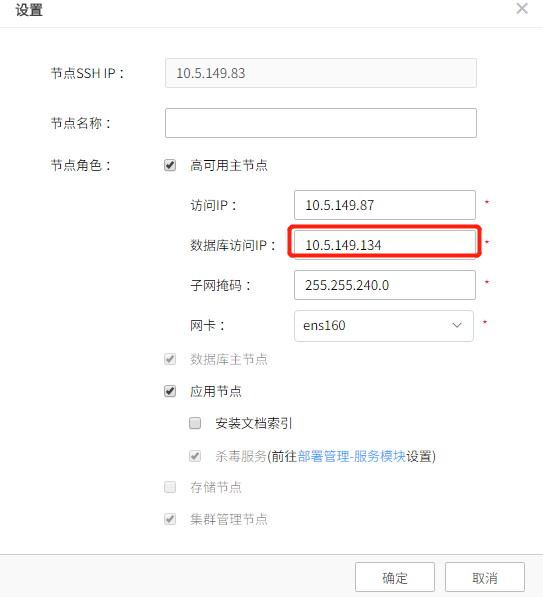Viewport: 543px width, 597px height.
Task: Click the 子网掩码 input field
Action: coord(385,285)
